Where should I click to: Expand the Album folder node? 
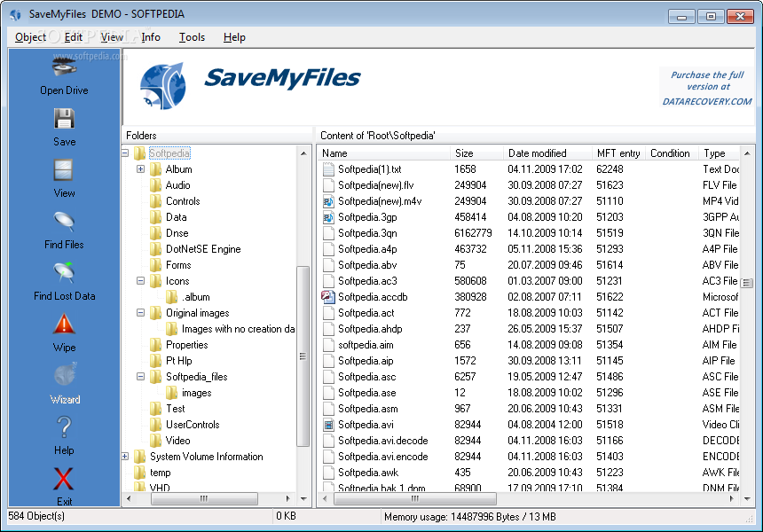pyautogui.click(x=141, y=169)
